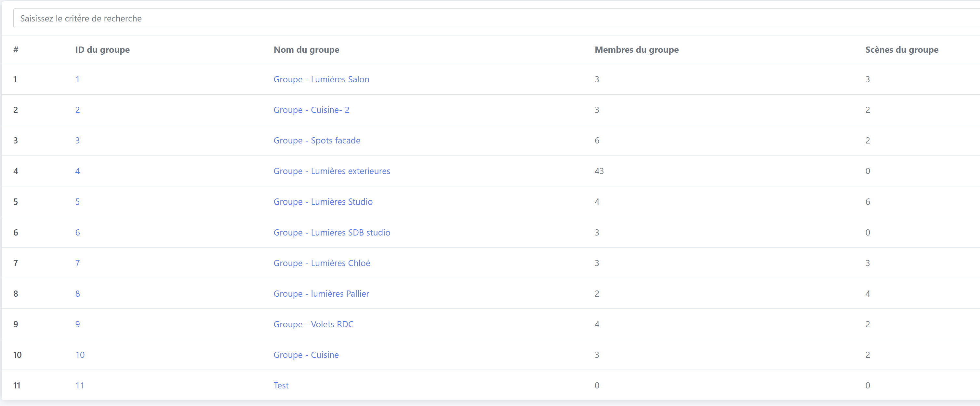
Task: Open the Test group link
Action: pos(281,386)
